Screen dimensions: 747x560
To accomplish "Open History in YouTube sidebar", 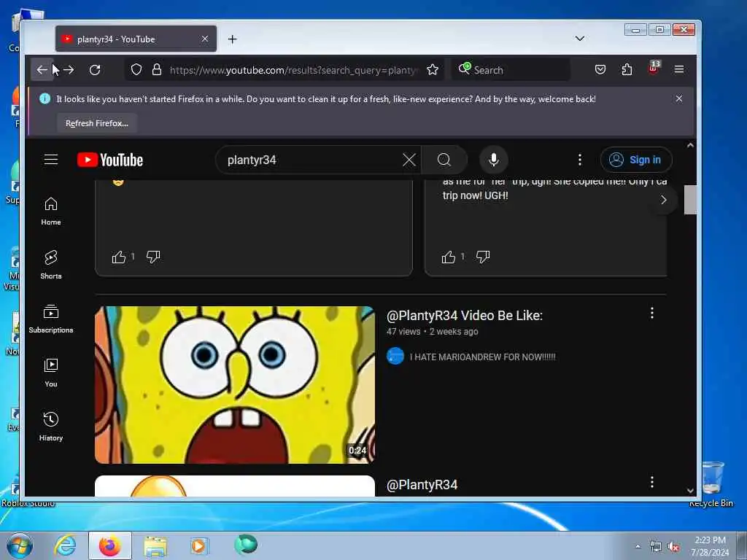I will pos(51,427).
